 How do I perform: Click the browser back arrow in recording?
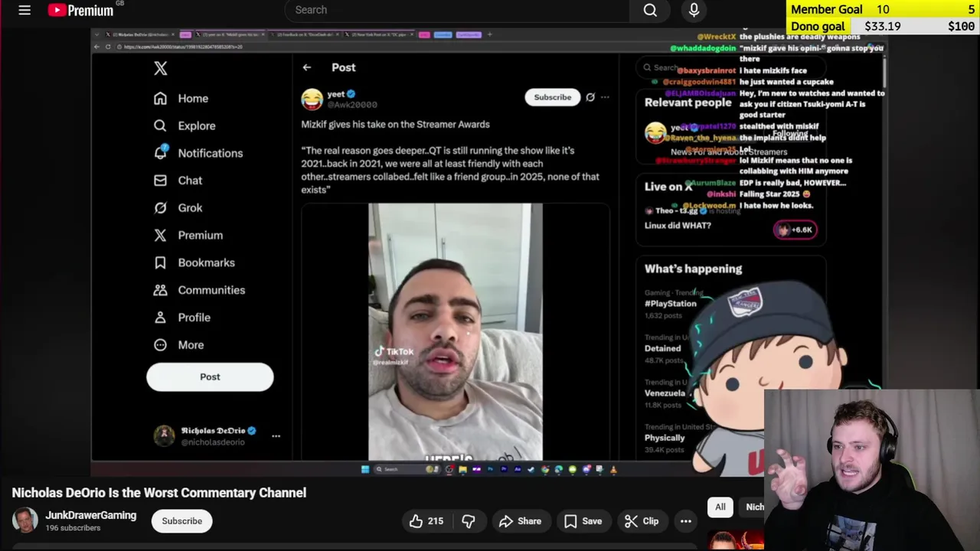coord(96,47)
